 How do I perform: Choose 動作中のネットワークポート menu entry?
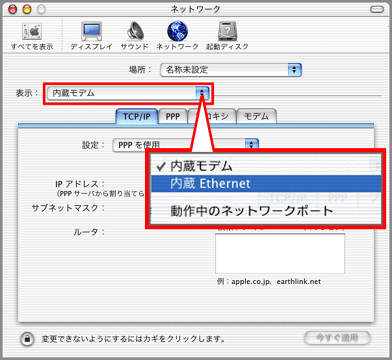click(266, 211)
